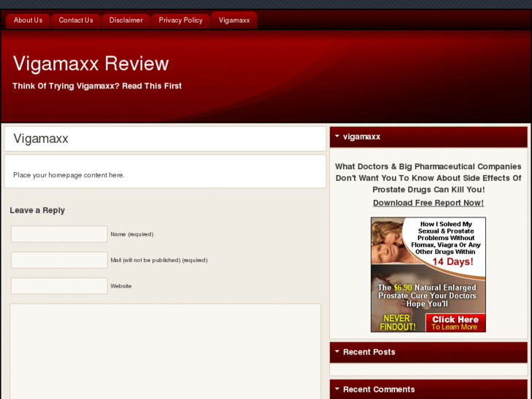This screenshot has height=399, width=532.
Task: Click Download Free Report Now link
Action: [428, 203]
